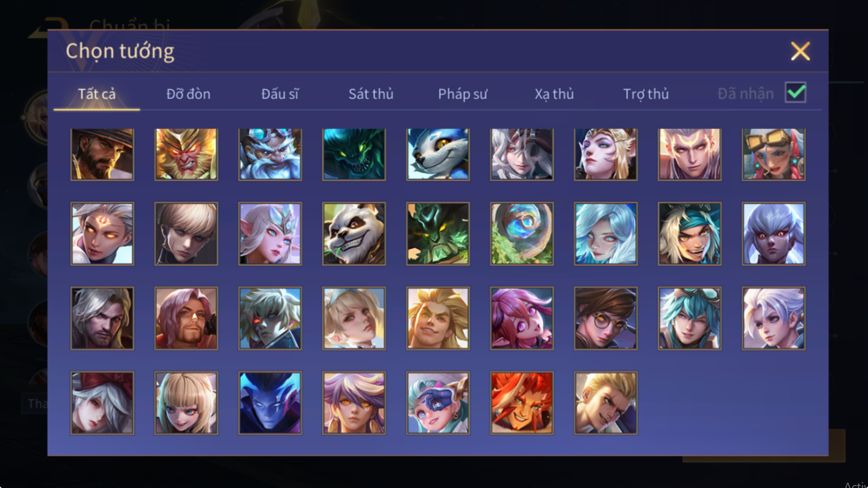Viewport: 868px width, 488px height.
Task: Choose the blue wolf hero portrait
Action: pyautogui.click(x=438, y=154)
